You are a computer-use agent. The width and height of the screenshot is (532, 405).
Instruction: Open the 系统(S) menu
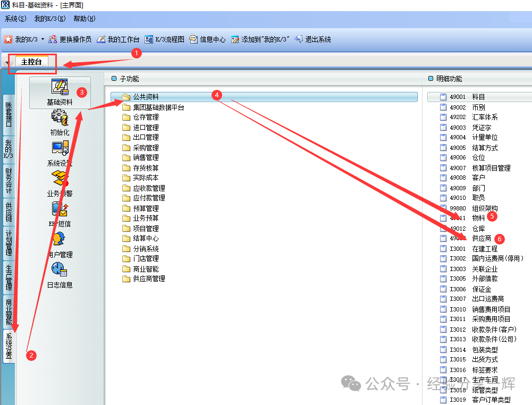tap(15, 19)
